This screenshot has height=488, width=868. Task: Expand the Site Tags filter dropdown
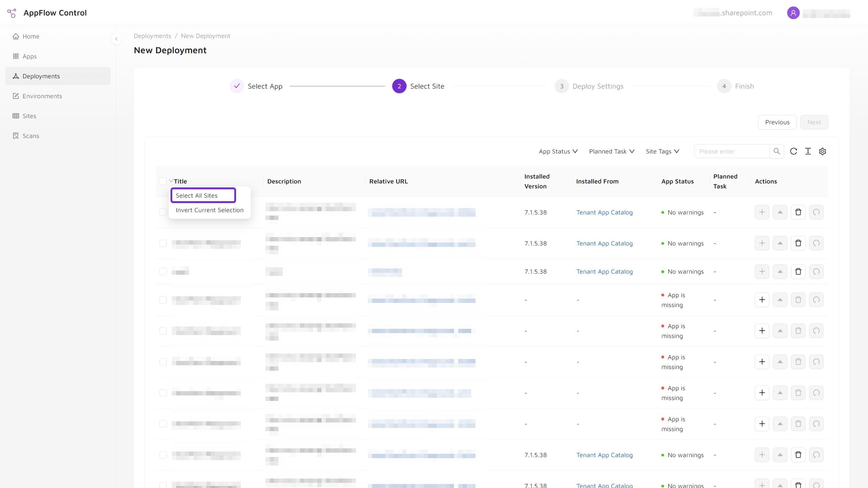(662, 151)
